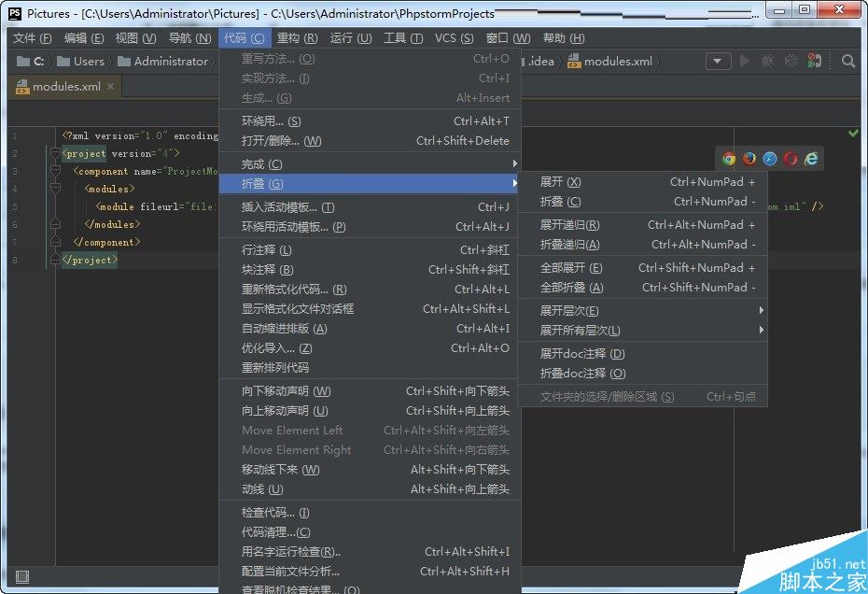Open the 运行 (U) menu
Screen dimensions: 868x594
(351, 37)
